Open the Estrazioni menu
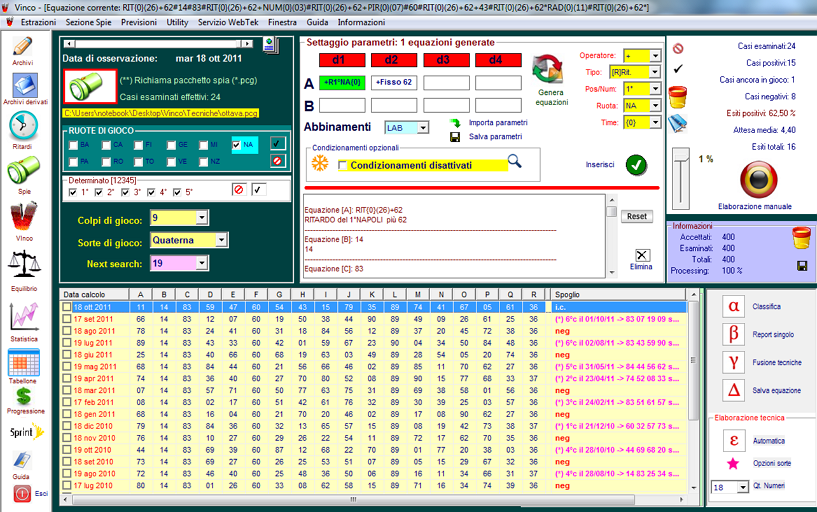The width and height of the screenshot is (817, 512). point(39,22)
